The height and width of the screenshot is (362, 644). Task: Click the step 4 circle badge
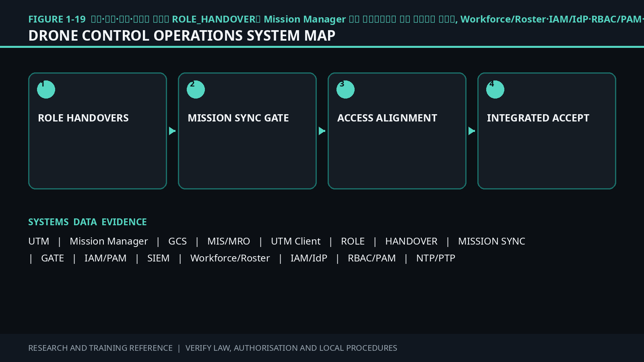coord(495,89)
